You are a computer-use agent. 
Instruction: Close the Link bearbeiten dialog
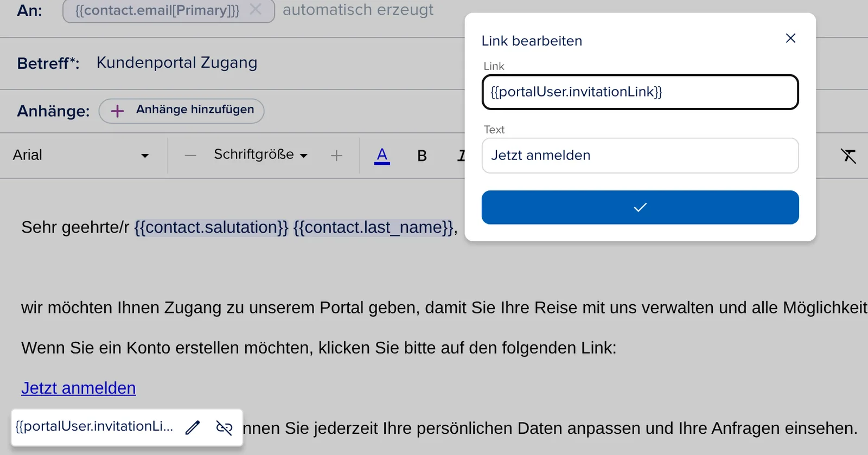tap(790, 38)
